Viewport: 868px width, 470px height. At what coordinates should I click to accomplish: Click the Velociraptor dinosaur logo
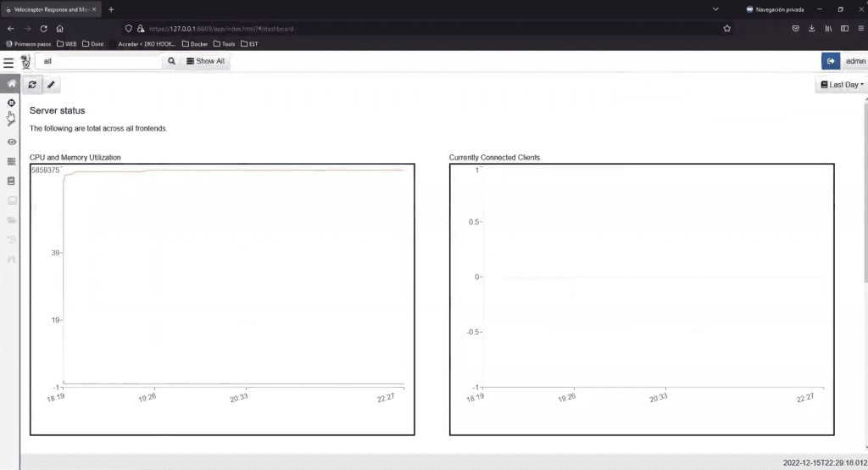(25, 62)
